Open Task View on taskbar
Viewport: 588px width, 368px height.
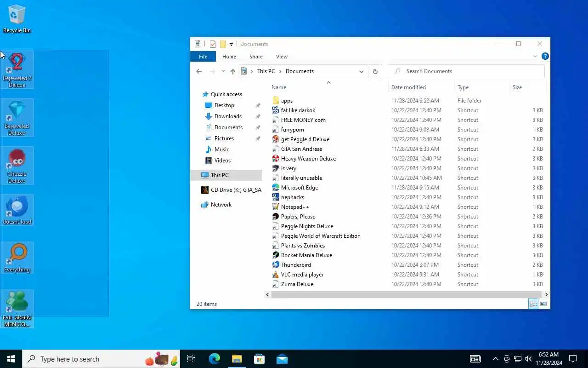click(x=191, y=359)
